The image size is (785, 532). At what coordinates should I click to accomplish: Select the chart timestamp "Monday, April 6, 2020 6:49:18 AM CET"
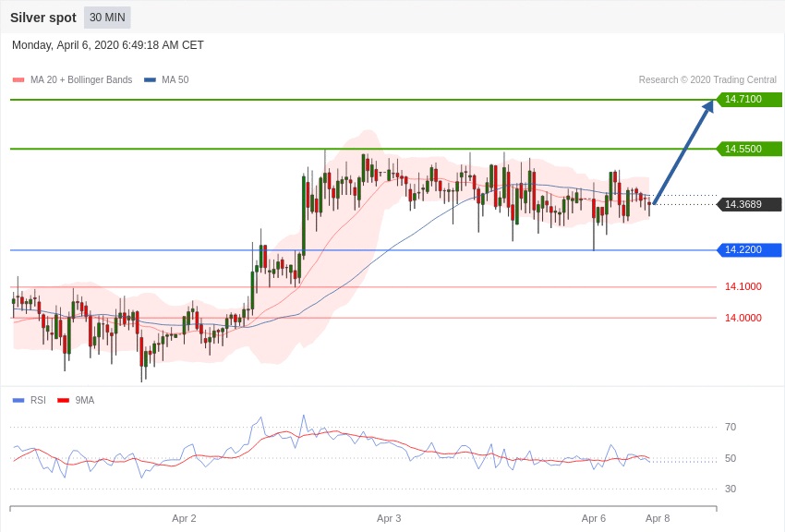tap(108, 45)
